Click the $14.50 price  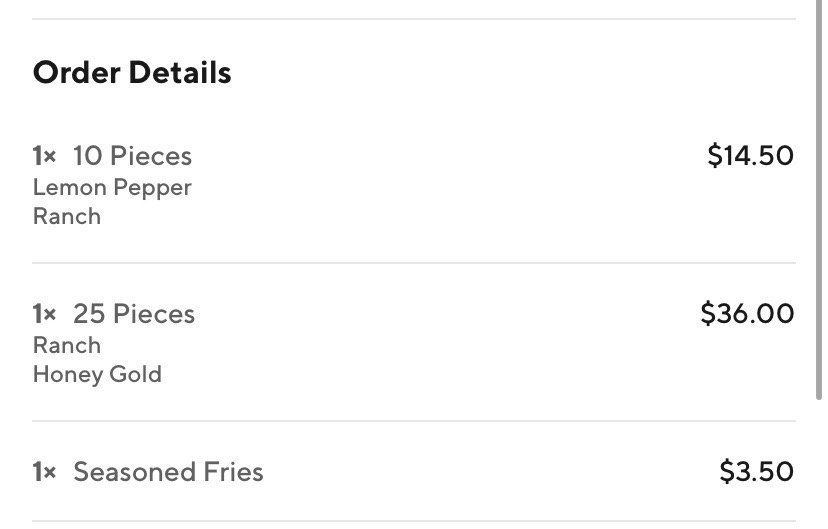tap(750, 155)
